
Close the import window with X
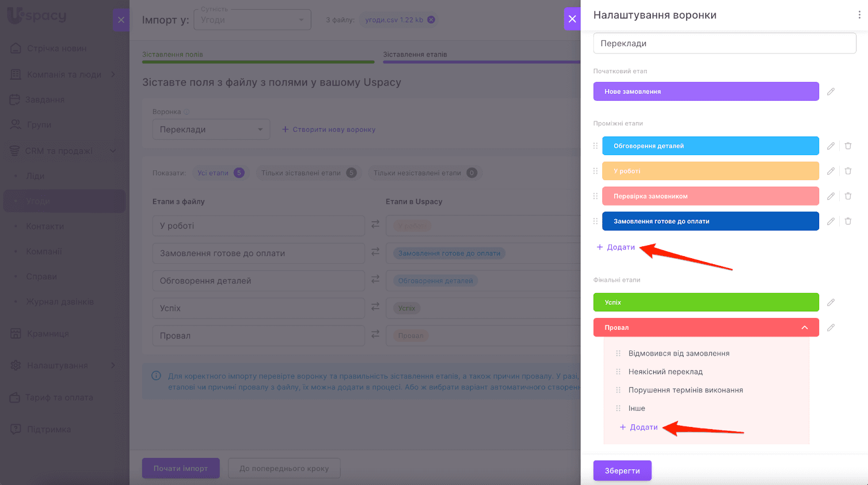[x=121, y=20]
